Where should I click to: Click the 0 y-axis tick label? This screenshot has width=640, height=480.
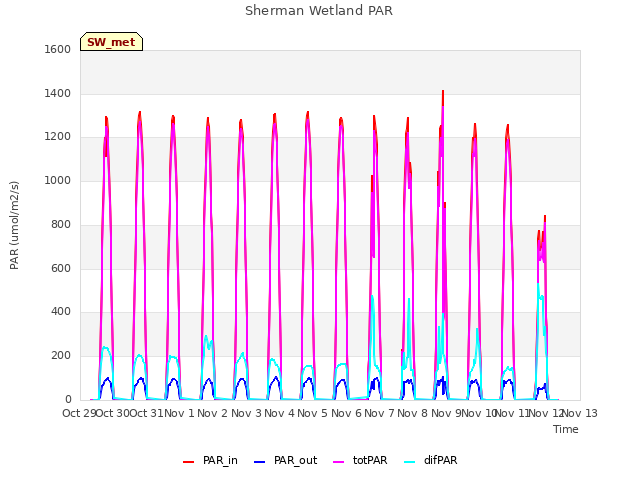pyautogui.click(x=68, y=400)
